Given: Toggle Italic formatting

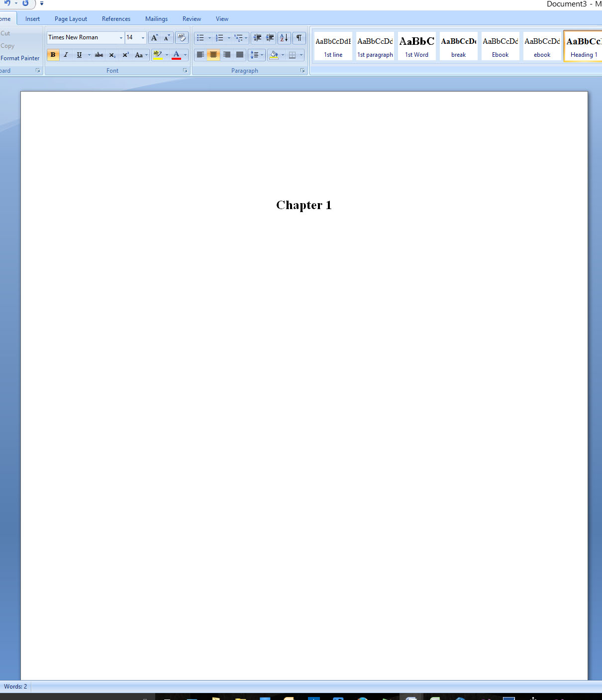Looking at the screenshot, I should click(66, 55).
